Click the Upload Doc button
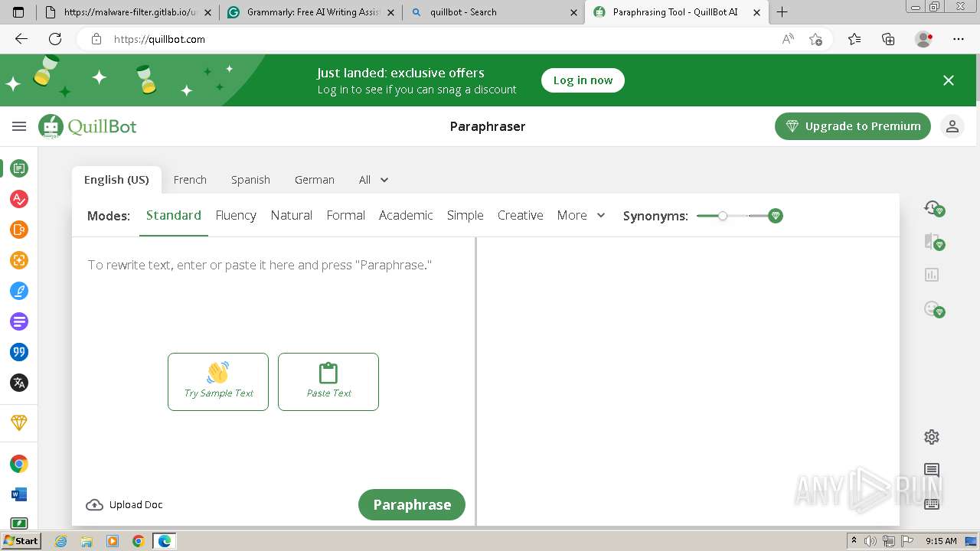The height and width of the screenshot is (551, 980). pyautogui.click(x=124, y=504)
